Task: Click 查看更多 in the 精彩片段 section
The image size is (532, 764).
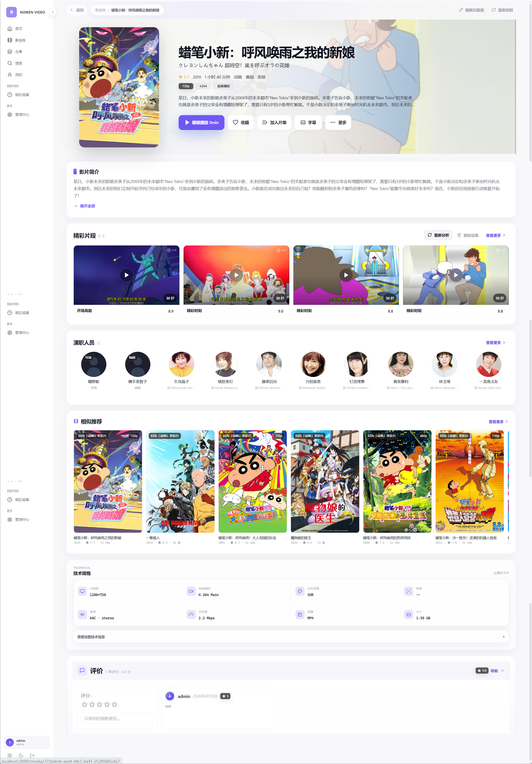Action: (x=495, y=235)
